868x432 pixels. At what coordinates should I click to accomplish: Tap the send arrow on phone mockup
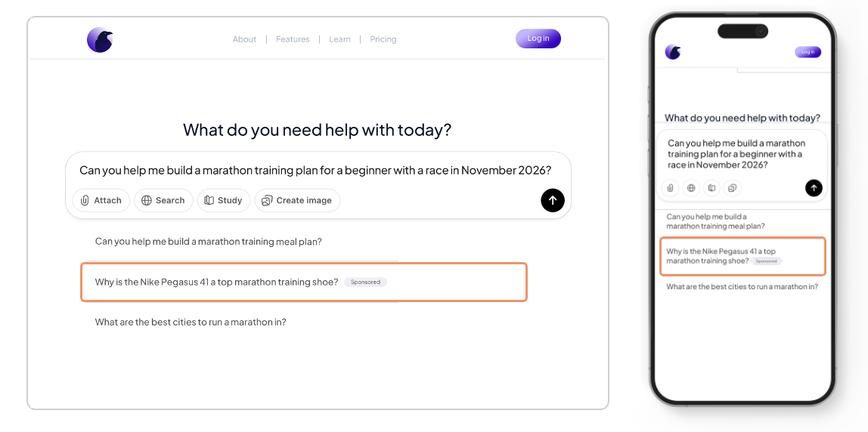814,187
